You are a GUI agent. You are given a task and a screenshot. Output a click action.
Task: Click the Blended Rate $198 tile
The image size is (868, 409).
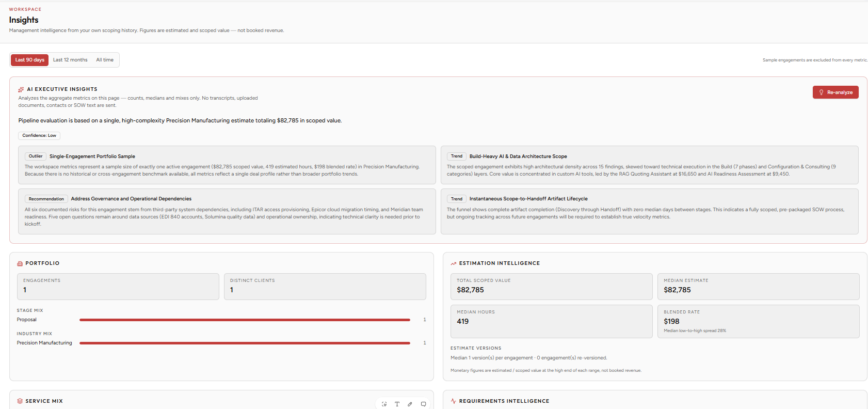pyautogui.click(x=759, y=322)
